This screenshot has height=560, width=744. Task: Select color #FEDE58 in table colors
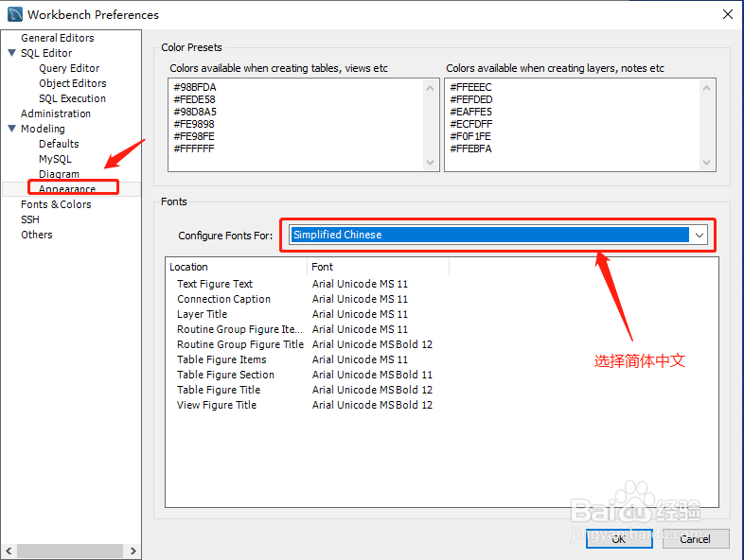point(194,99)
